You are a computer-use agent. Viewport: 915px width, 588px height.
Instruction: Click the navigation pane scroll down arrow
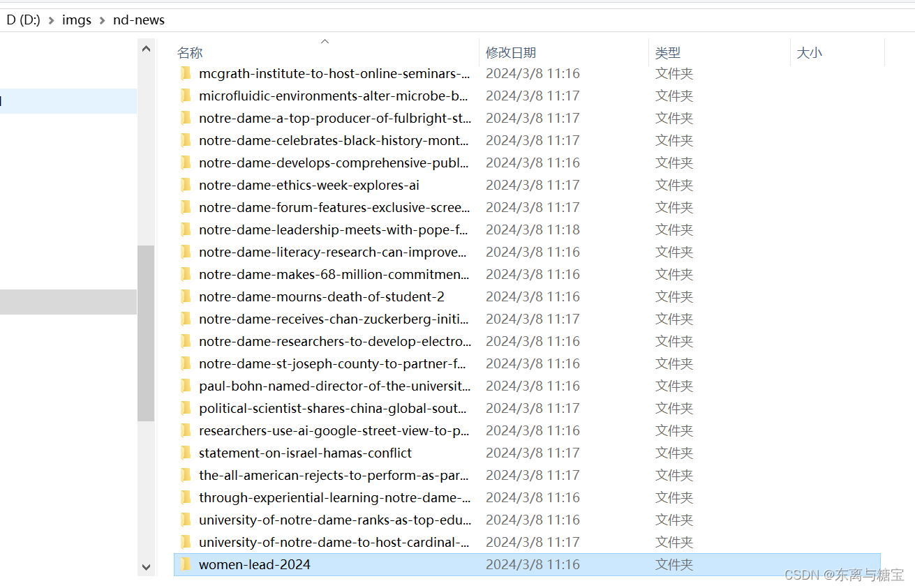pyautogui.click(x=146, y=567)
